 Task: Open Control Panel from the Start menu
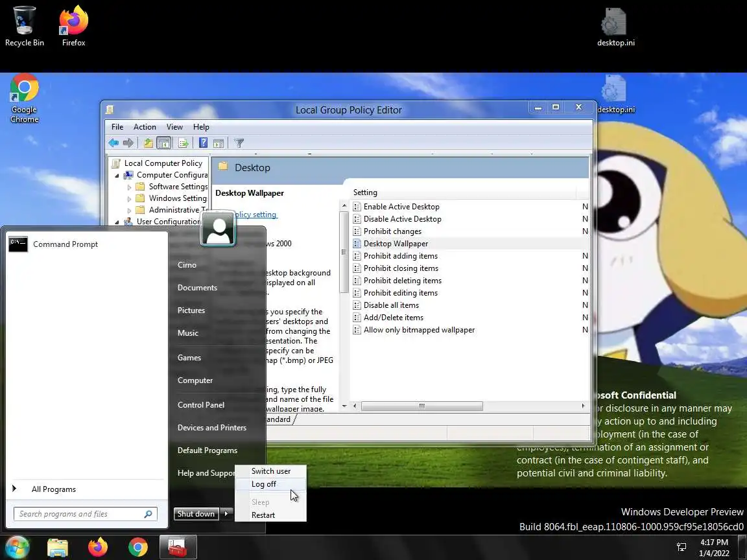coord(200,404)
